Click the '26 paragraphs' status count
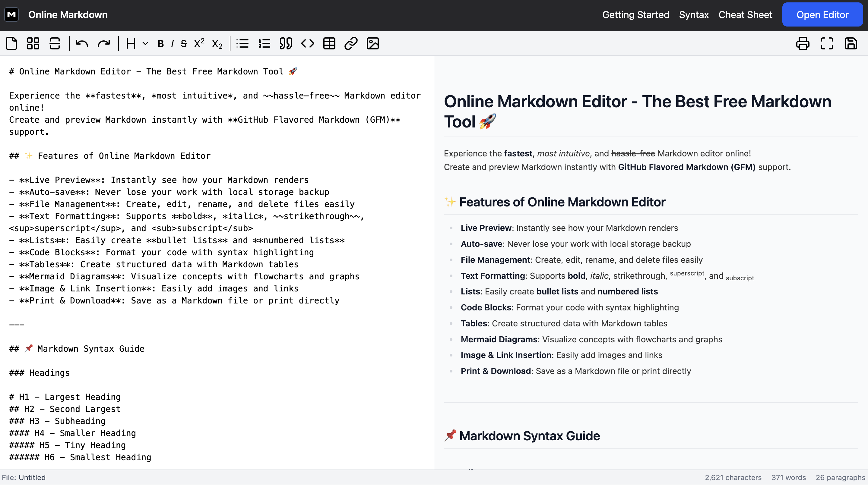868x487 pixels. (x=840, y=478)
